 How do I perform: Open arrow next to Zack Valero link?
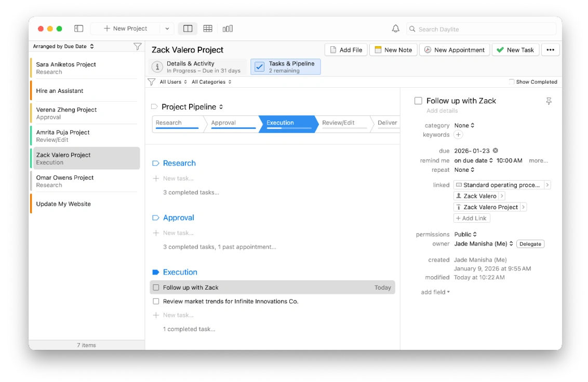[x=502, y=196]
